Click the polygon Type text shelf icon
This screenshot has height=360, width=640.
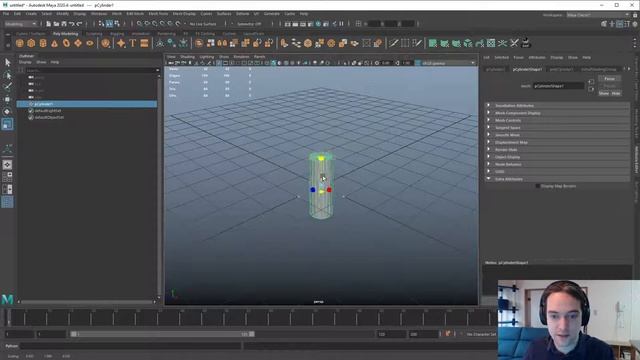[133, 43]
